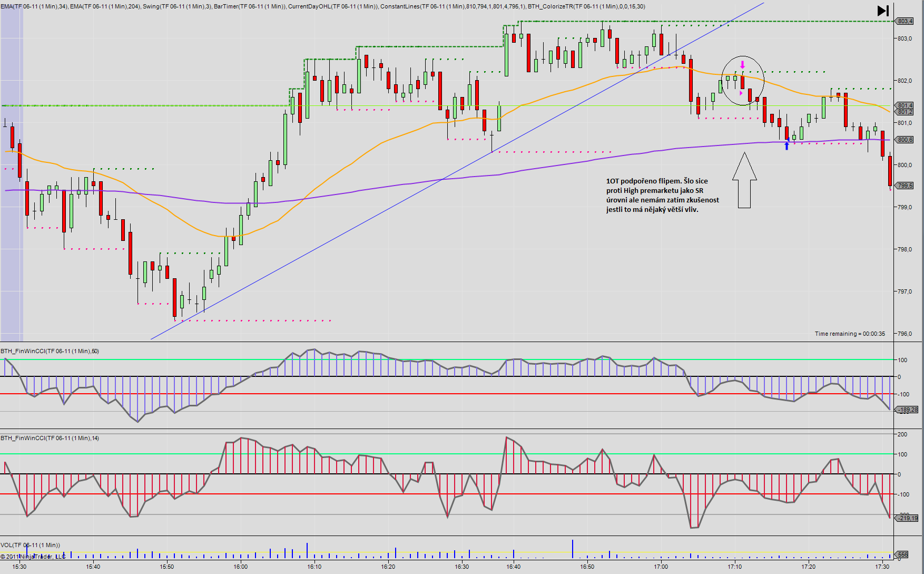Click the 802,0 price axis label

(905, 81)
